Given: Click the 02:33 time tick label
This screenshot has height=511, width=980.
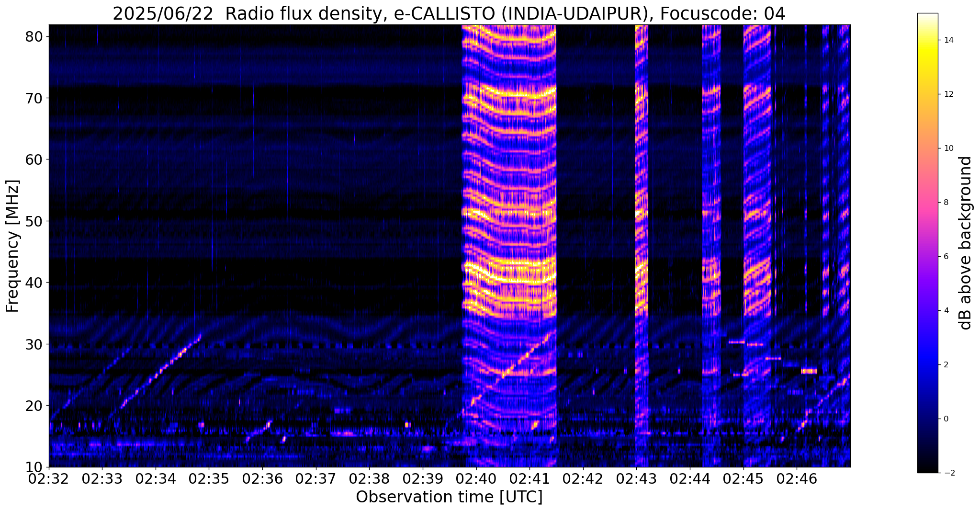Looking at the screenshot, I should [102, 478].
